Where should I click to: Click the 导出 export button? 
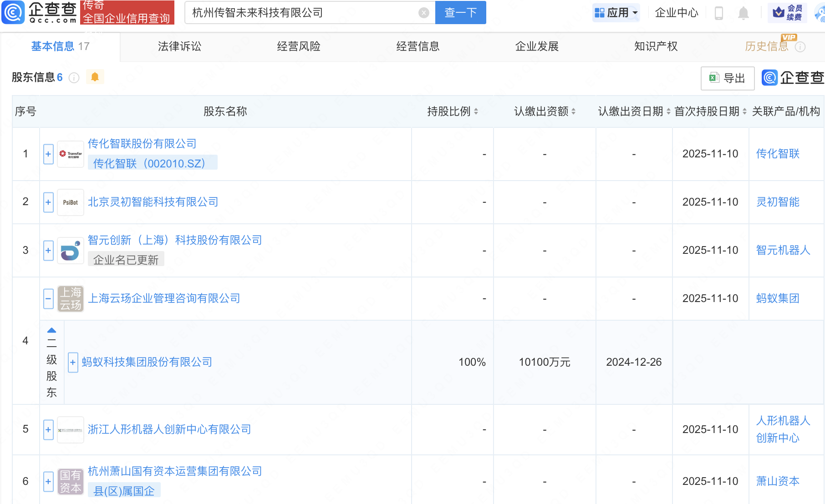(x=727, y=78)
